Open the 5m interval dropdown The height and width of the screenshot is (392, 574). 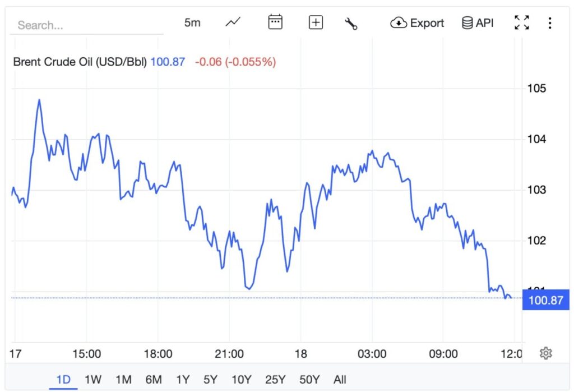click(x=192, y=22)
